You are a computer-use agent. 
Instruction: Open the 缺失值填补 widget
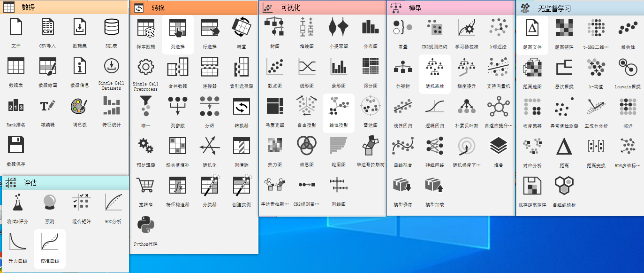coord(178,146)
